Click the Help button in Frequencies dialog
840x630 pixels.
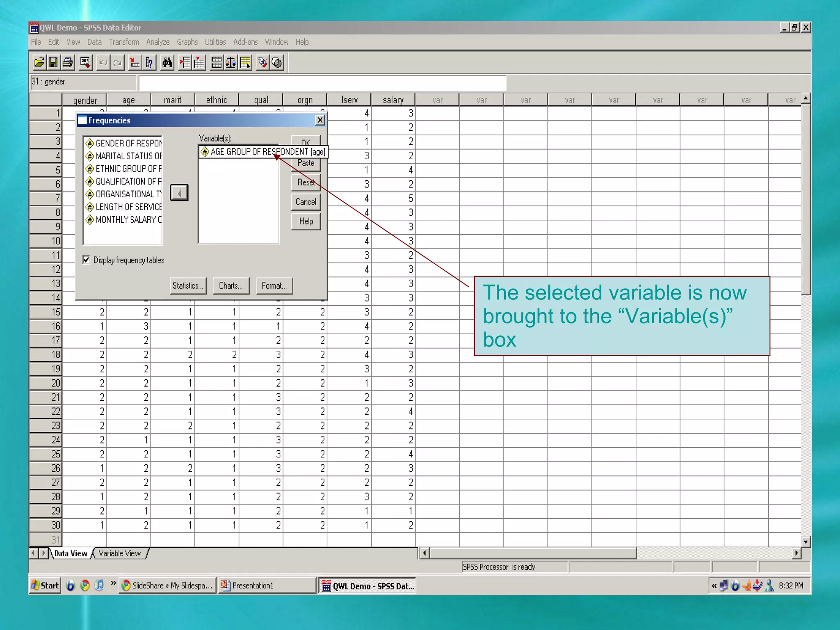pyautogui.click(x=306, y=221)
